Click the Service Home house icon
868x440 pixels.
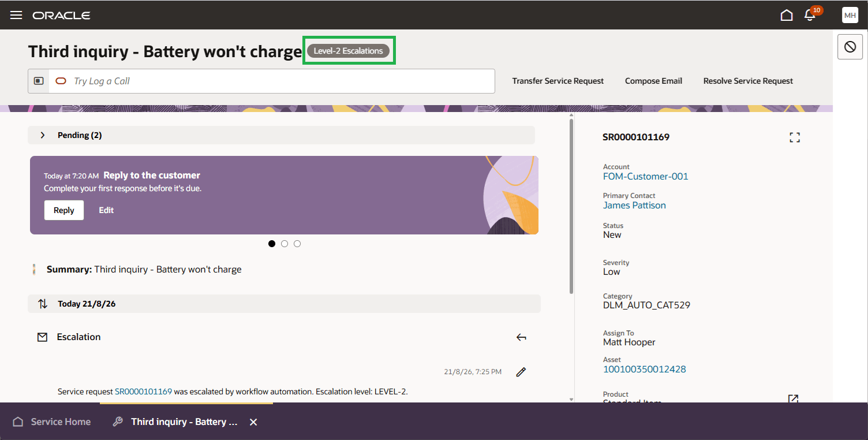18,422
